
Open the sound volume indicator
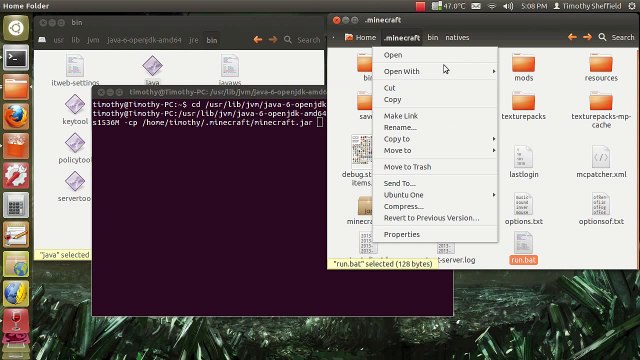coord(508,6)
